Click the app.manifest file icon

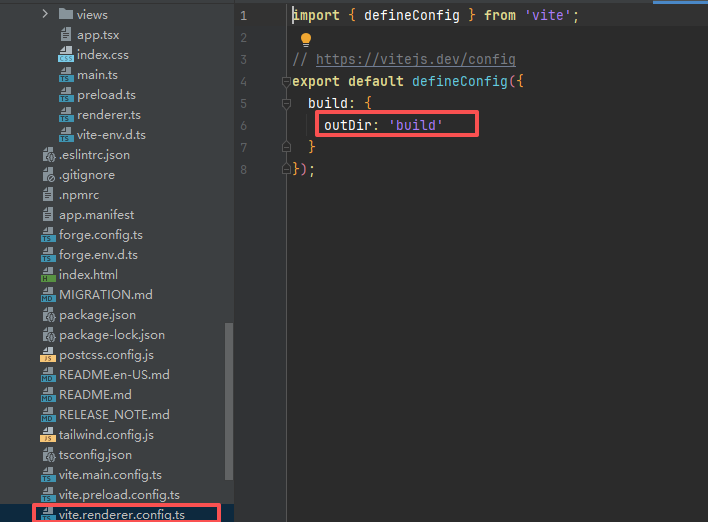48,214
